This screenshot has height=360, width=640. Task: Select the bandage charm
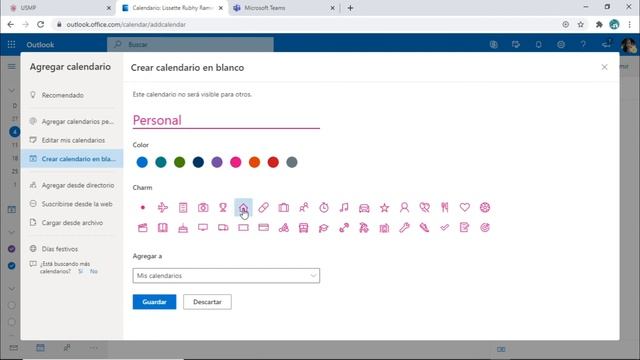click(263, 207)
